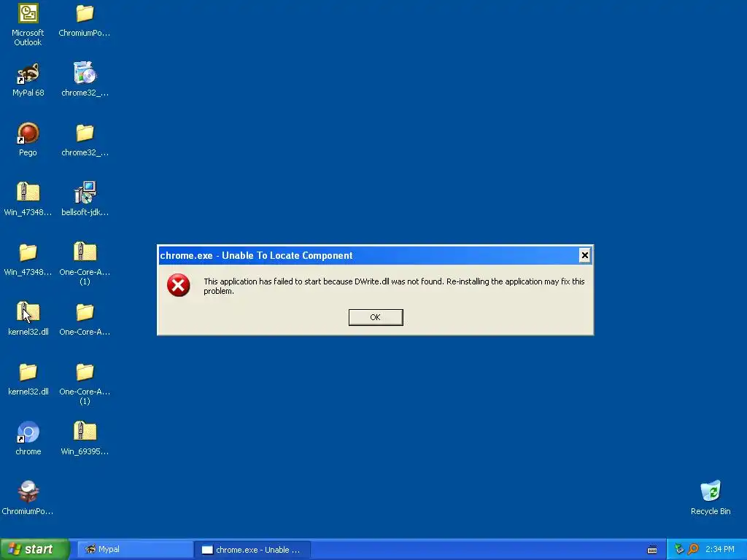This screenshot has width=747, height=560.
Task: Click the 2:34 PM system clock
Action: point(720,550)
